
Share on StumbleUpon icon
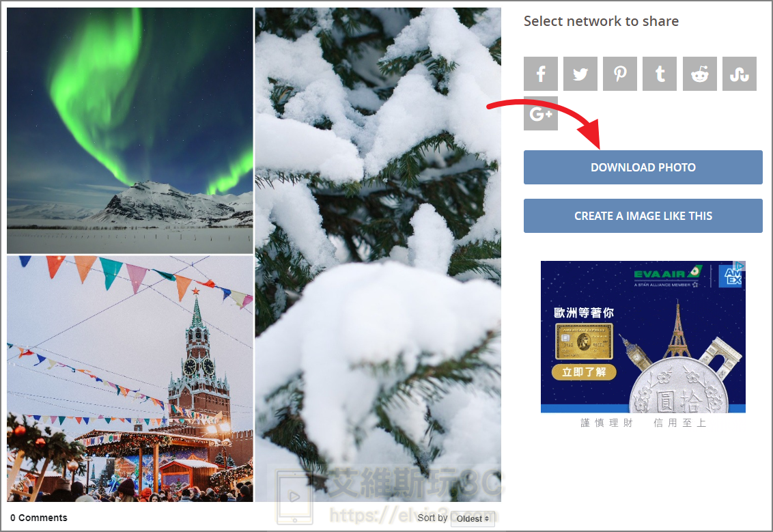click(740, 74)
